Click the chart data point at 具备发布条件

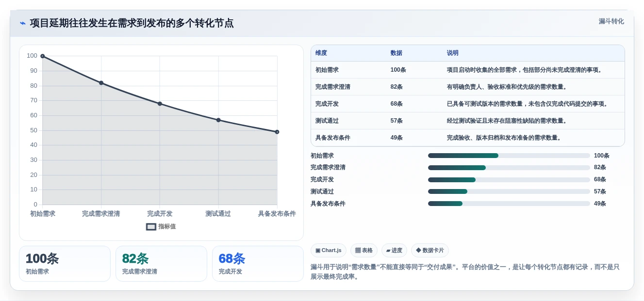point(277,132)
